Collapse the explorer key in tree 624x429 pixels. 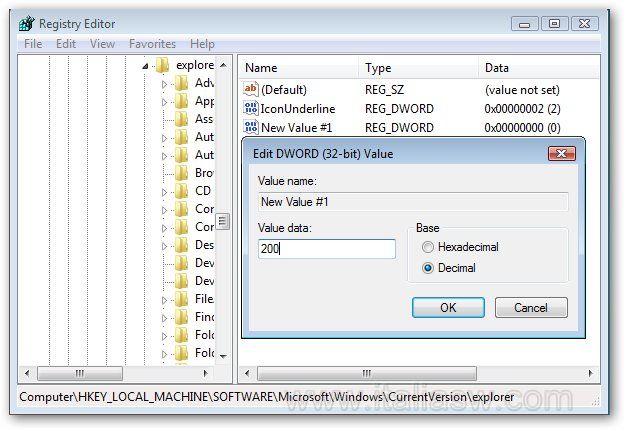[146, 66]
